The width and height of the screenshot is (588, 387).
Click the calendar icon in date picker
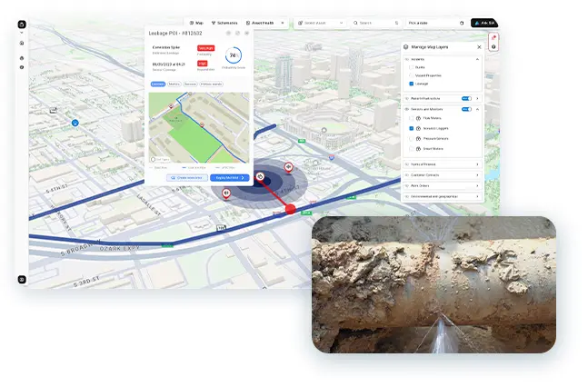tap(462, 23)
